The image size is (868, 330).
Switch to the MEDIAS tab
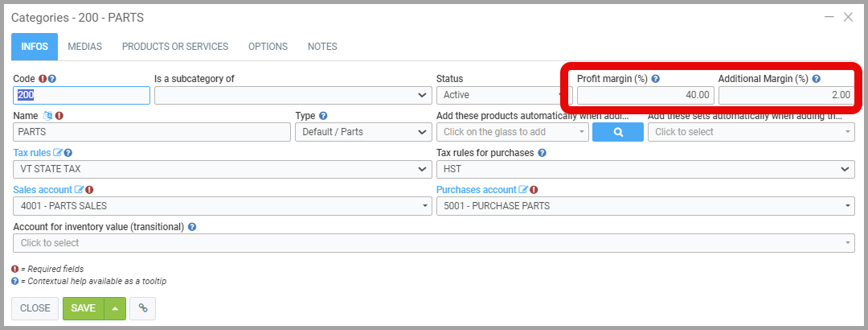coord(84,47)
